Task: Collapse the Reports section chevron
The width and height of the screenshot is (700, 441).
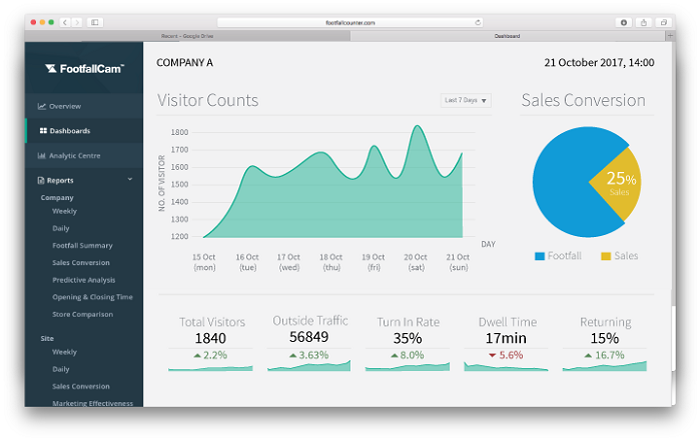Action: coord(130,180)
